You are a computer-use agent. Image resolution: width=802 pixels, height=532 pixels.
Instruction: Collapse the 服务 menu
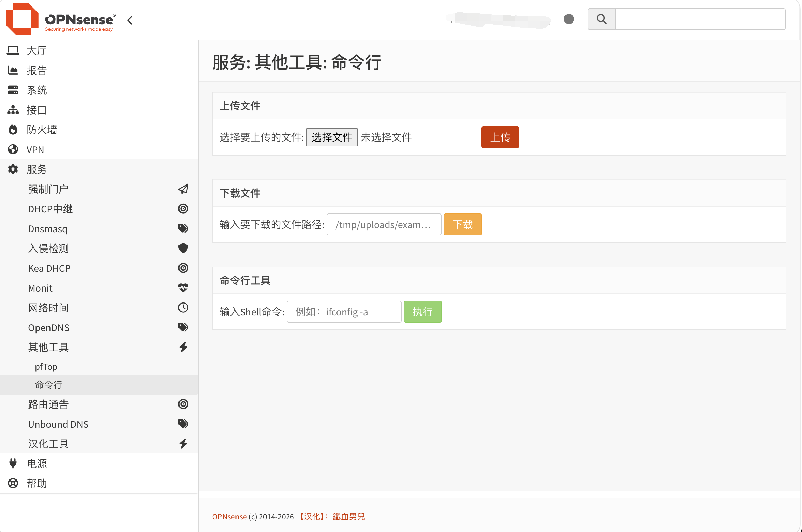[99, 169]
